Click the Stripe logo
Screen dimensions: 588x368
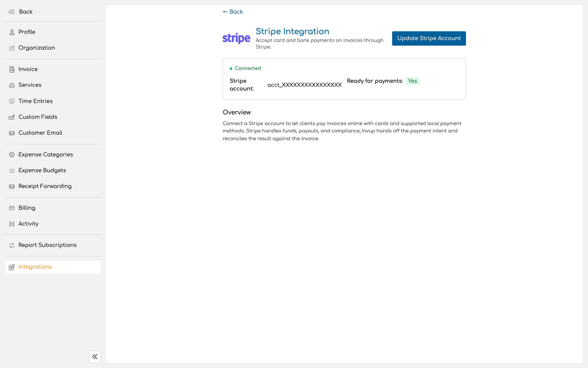click(236, 38)
